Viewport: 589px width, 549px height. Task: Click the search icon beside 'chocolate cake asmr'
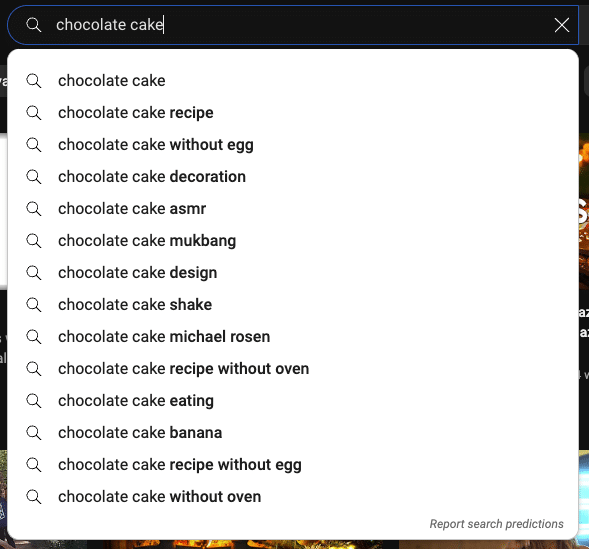coord(33,209)
